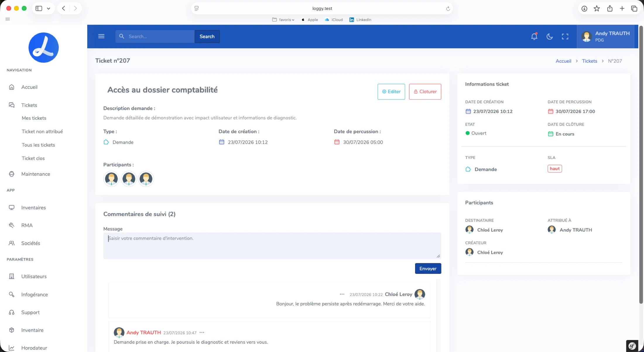Viewport: 644px width, 352px height.
Task: Click the Symfony debug toolbar icon
Action: [632, 346]
